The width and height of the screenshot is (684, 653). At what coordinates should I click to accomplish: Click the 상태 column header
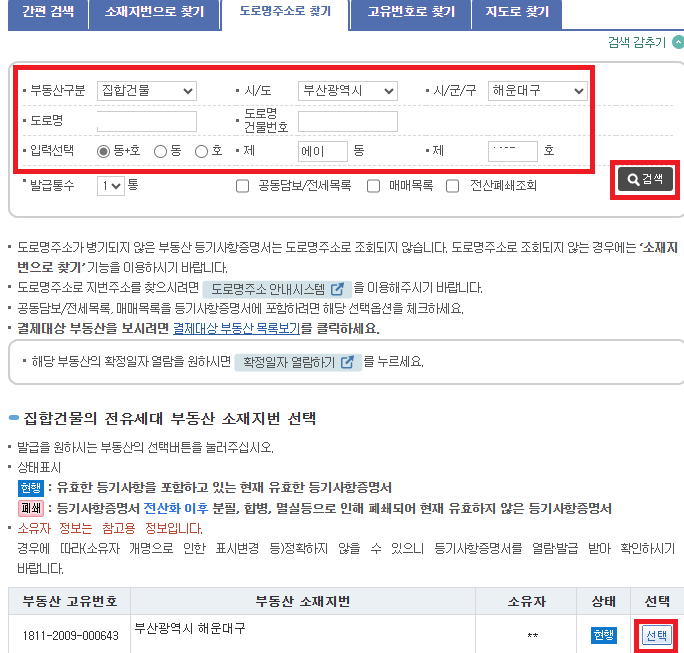(603, 602)
